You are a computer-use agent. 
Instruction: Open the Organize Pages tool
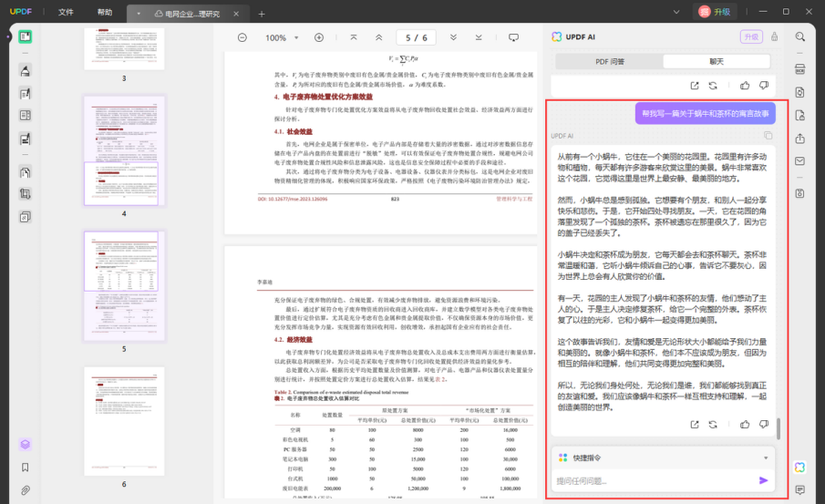click(x=26, y=172)
